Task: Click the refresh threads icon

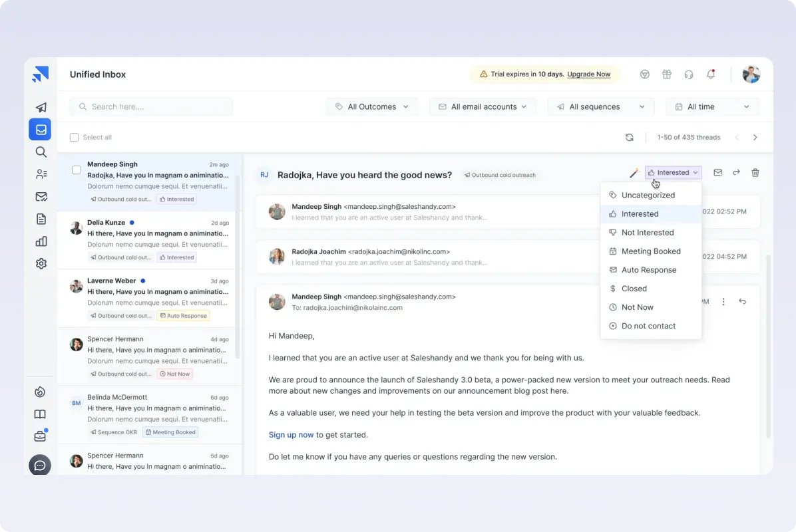Action: (x=629, y=138)
